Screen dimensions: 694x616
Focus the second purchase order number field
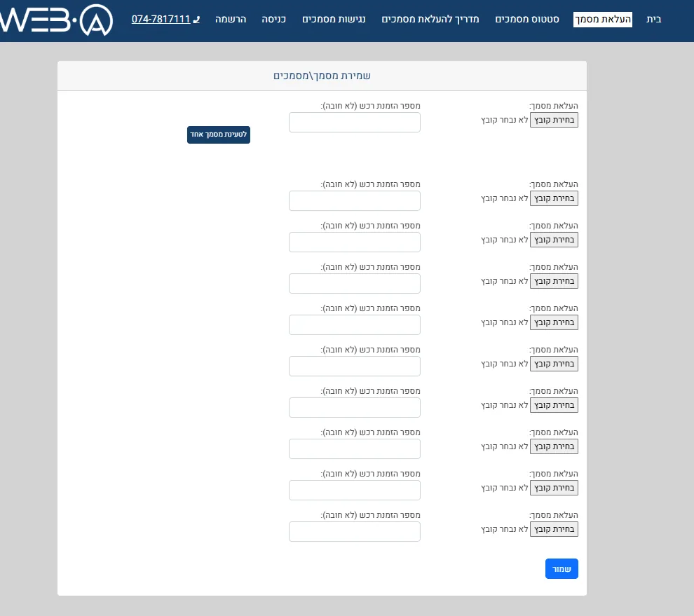(x=355, y=201)
